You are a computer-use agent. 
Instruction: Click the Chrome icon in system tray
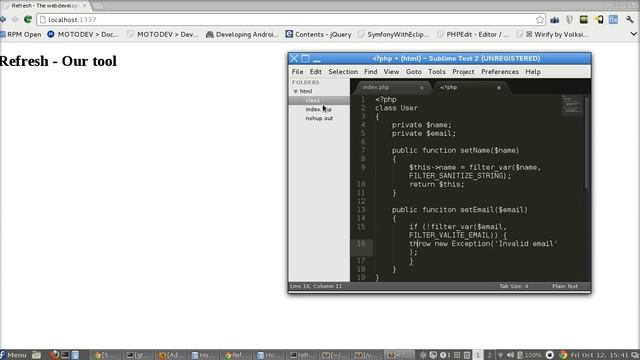tap(563, 355)
